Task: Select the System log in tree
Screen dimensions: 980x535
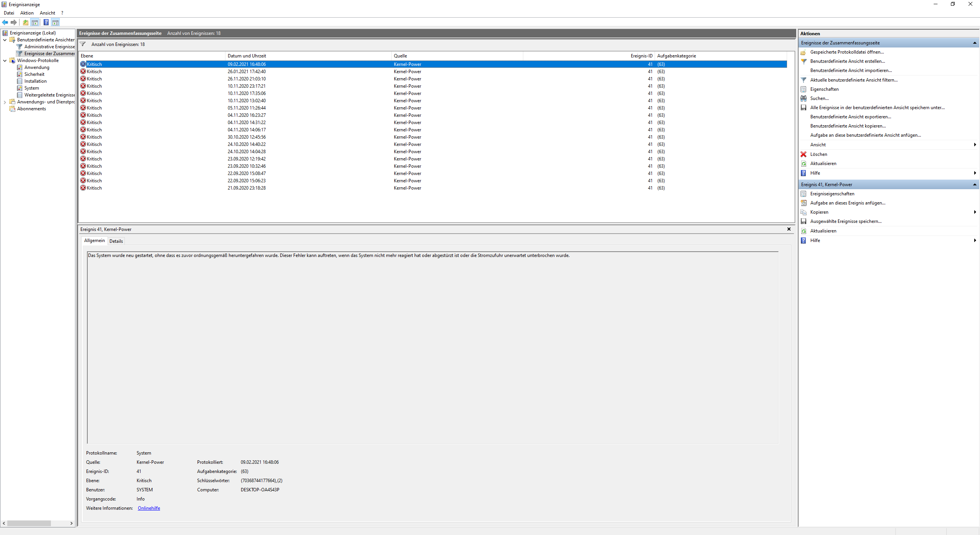Action: tap(31, 88)
